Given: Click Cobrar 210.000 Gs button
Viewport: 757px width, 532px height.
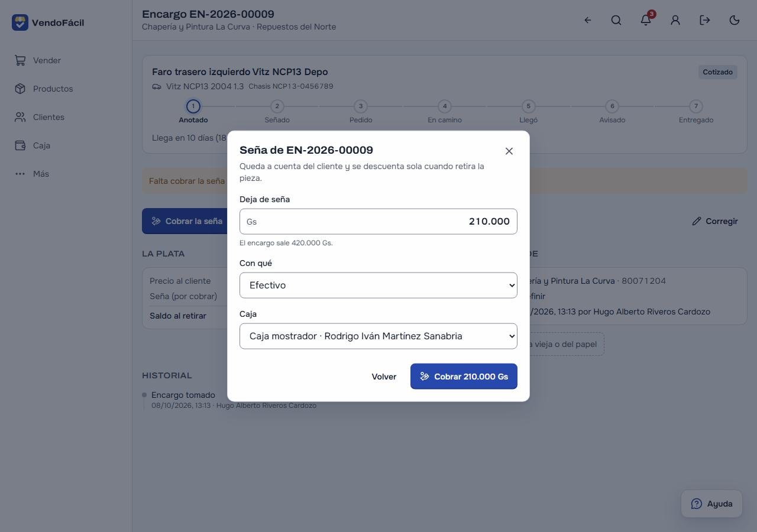Looking at the screenshot, I should tap(464, 377).
